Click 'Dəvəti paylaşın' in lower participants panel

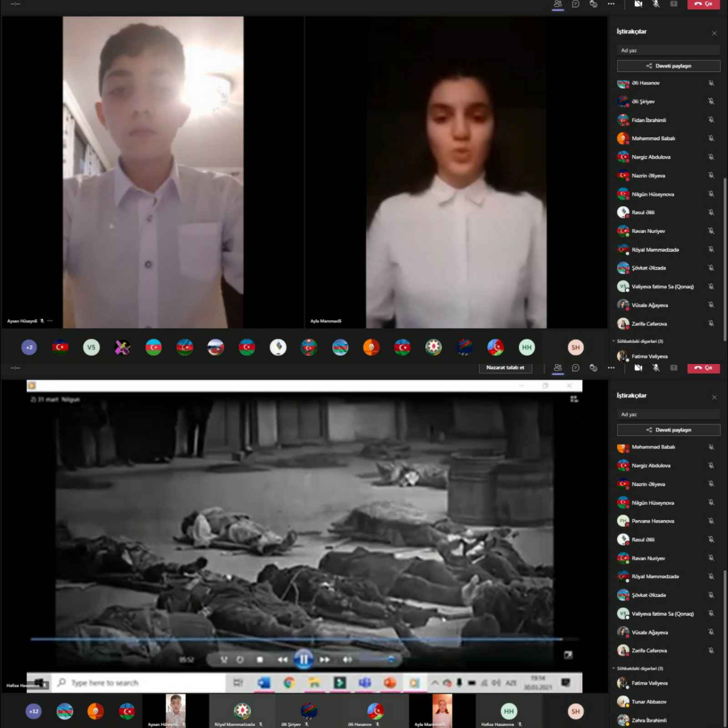pyautogui.click(x=668, y=430)
